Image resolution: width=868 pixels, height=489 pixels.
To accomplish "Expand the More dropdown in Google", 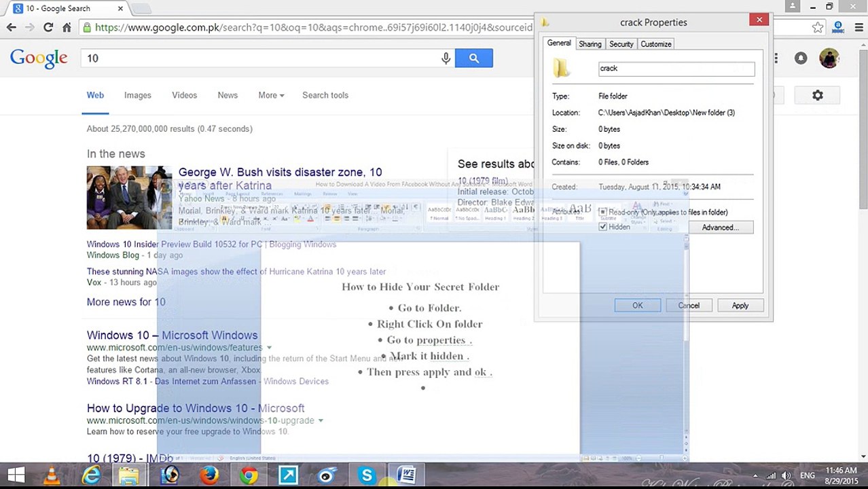I will (x=271, y=96).
